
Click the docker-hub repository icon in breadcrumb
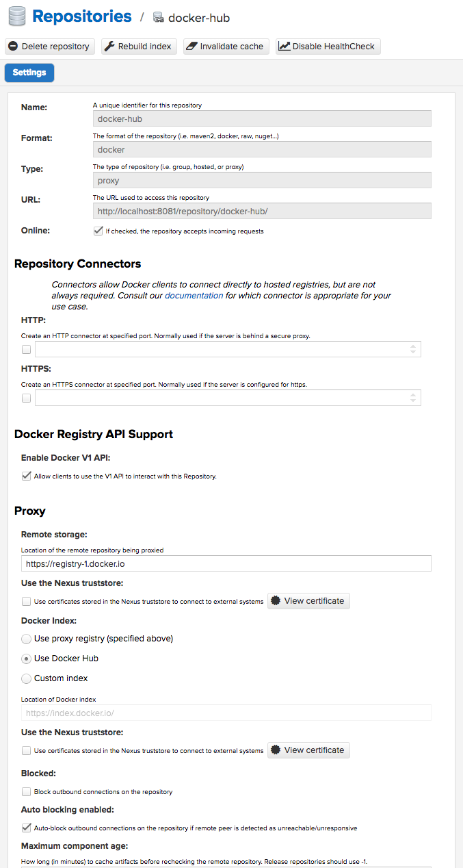point(159,18)
